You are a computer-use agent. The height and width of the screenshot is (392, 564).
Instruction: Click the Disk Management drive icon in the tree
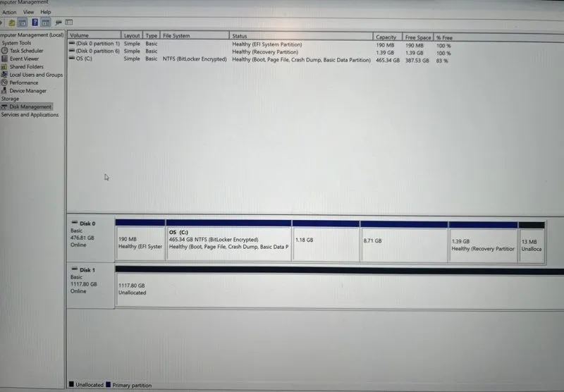tap(4, 106)
